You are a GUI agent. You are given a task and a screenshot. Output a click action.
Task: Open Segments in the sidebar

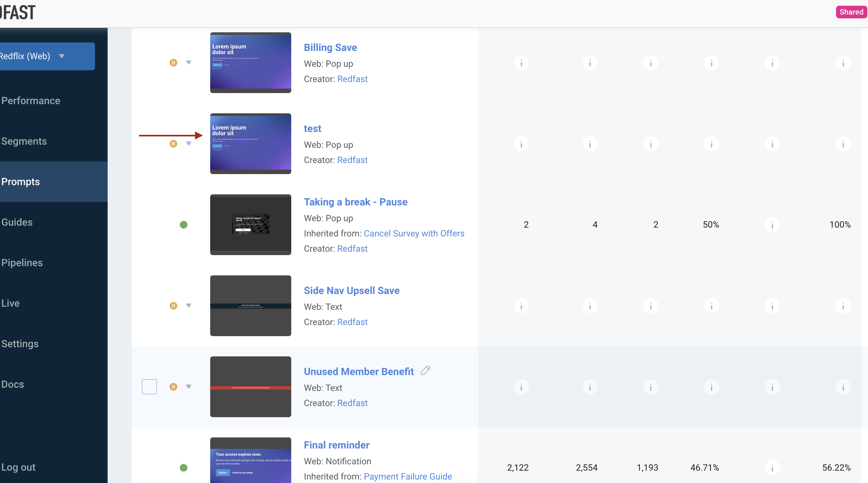point(24,141)
